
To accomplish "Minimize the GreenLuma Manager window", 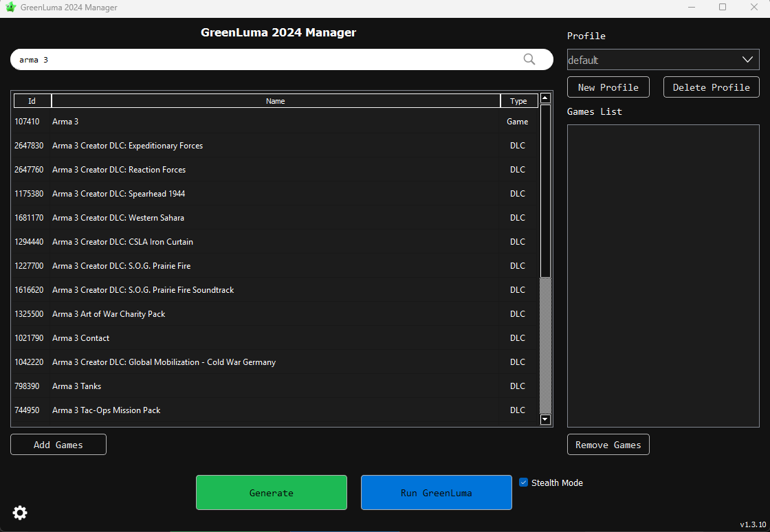I will coord(691,8).
